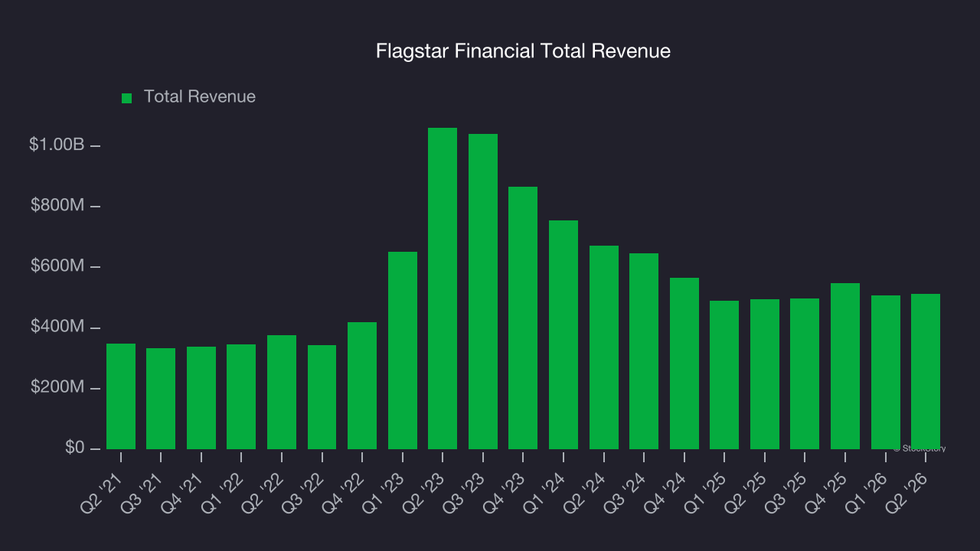Click the revenue bar for Q3 '21
Image resolution: width=980 pixels, height=551 pixels.
(x=161, y=399)
